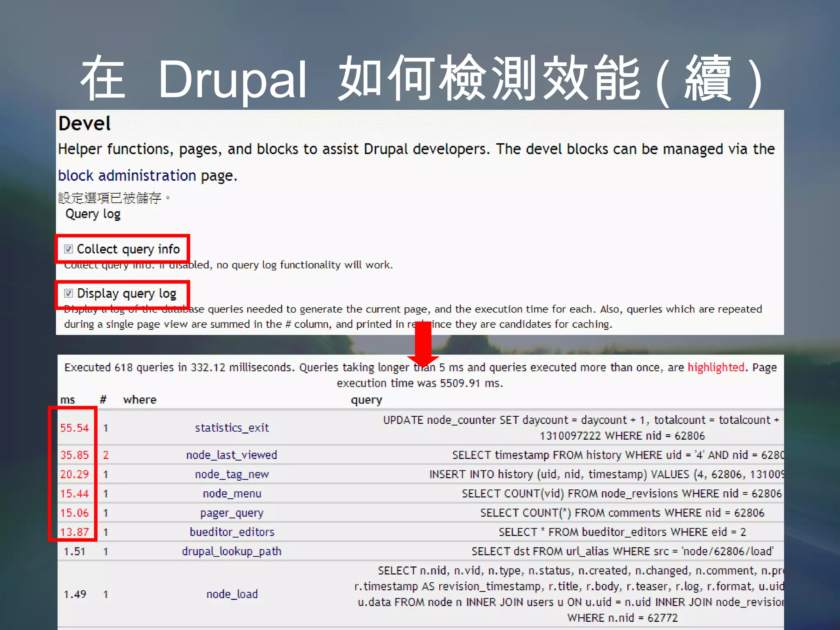Select the 13.87 ms value
The height and width of the screenshot is (630, 840).
tap(74, 532)
